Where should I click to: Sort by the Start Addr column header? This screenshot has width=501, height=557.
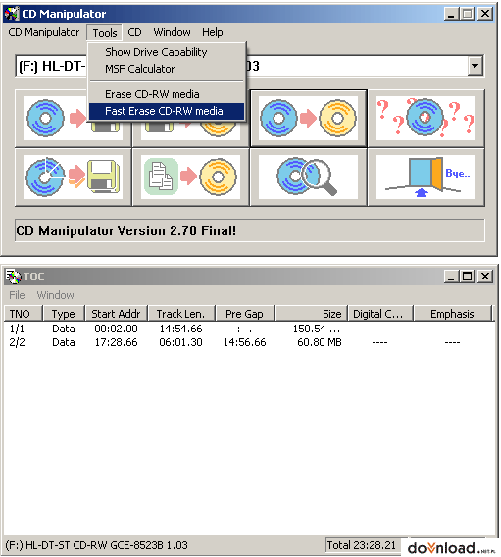[116, 314]
